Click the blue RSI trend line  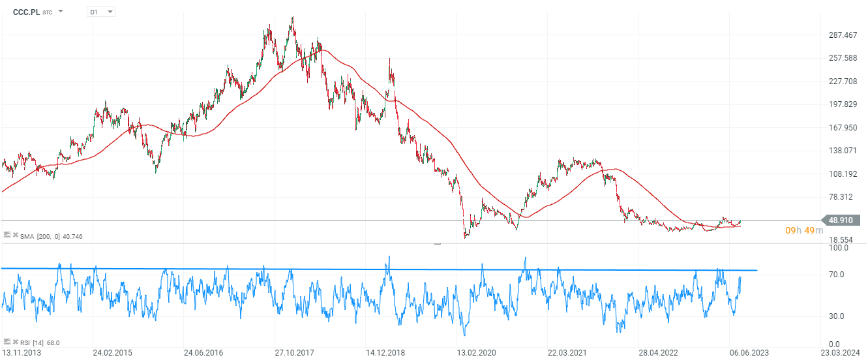point(378,269)
